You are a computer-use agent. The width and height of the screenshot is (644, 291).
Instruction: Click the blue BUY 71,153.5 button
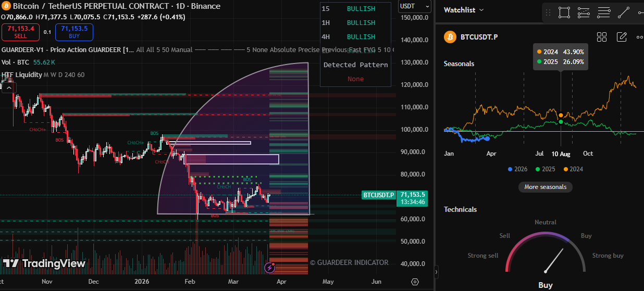coord(74,32)
